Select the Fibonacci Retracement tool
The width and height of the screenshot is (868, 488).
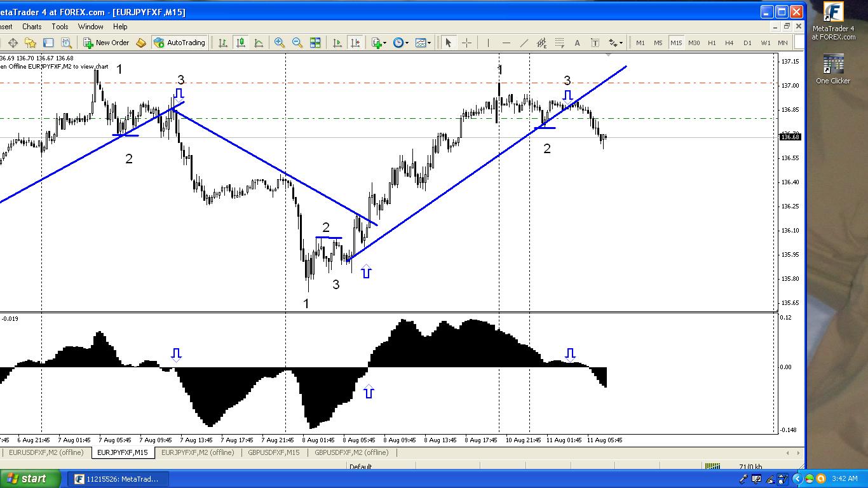(559, 43)
